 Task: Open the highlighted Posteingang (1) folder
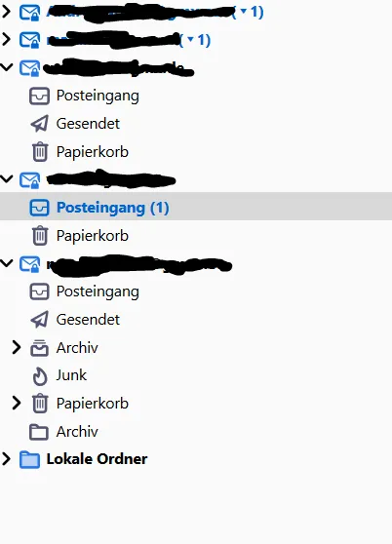tap(196, 208)
